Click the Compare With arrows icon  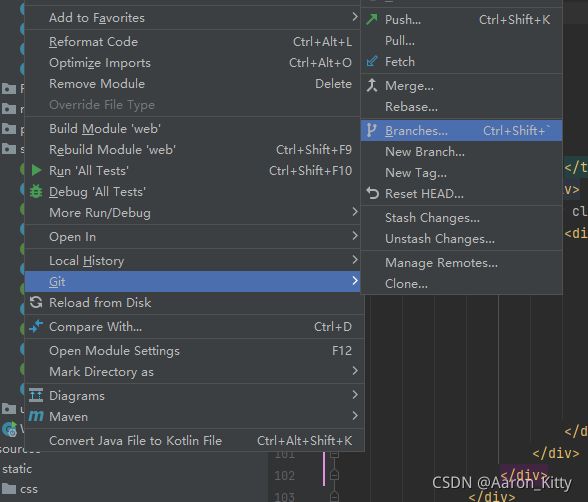point(36,327)
